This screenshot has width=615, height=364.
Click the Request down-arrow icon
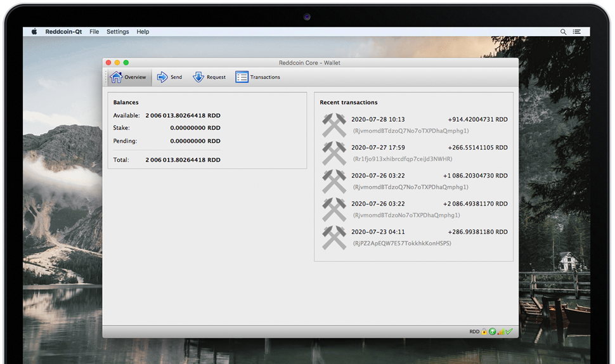tap(198, 77)
